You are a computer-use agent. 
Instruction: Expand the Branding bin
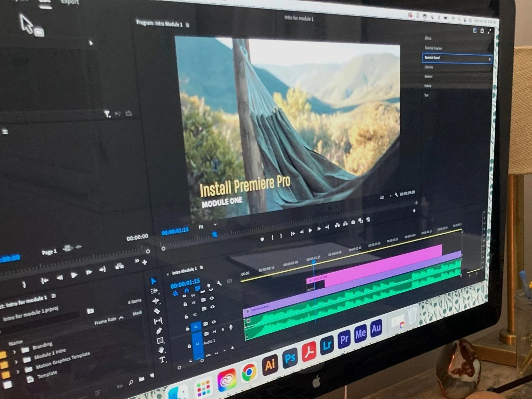14,352
